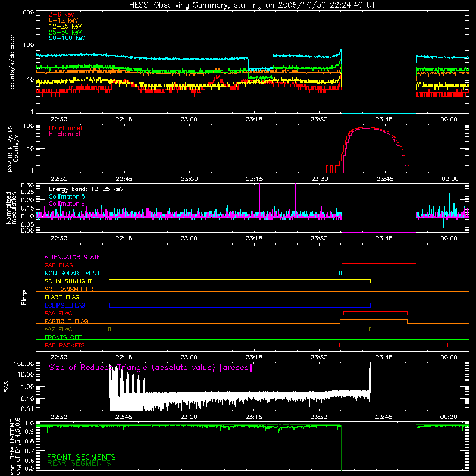Click the '1000' y-axis value, counts panel
Viewport: 476px width, 476px height.
click(x=27, y=12)
